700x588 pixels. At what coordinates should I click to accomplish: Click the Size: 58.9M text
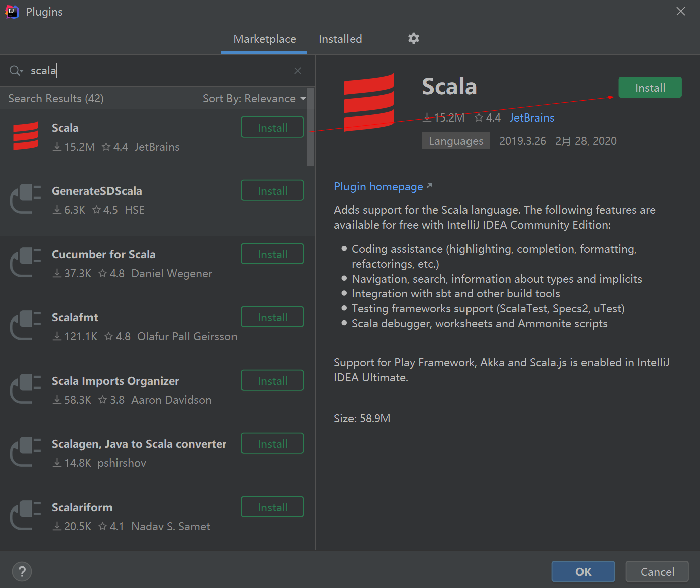click(362, 418)
